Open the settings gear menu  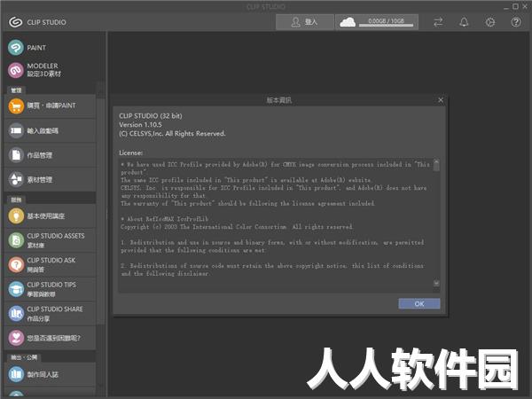click(x=490, y=22)
